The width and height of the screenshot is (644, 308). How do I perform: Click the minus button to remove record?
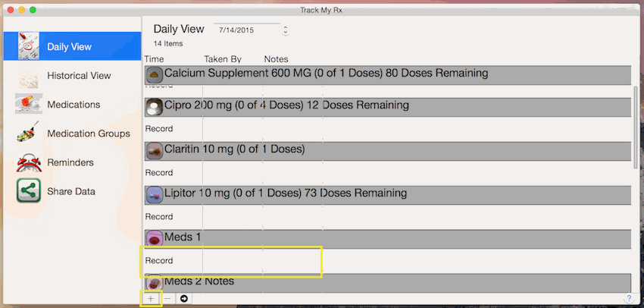(x=167, y=299)
